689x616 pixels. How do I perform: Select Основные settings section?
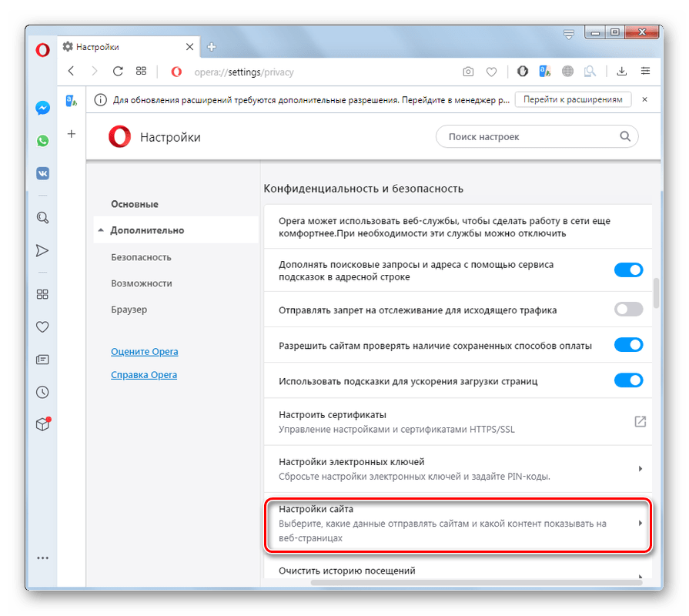[135, 204]
